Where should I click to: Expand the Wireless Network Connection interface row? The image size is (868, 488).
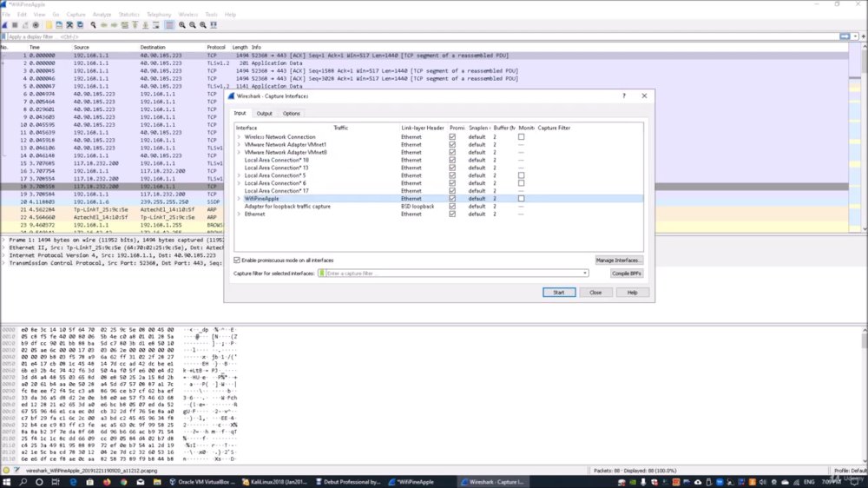240,137
